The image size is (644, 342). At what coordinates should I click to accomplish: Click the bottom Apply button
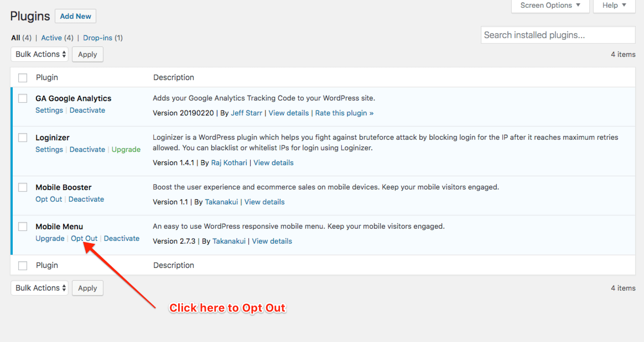click(x=87, y=288)
